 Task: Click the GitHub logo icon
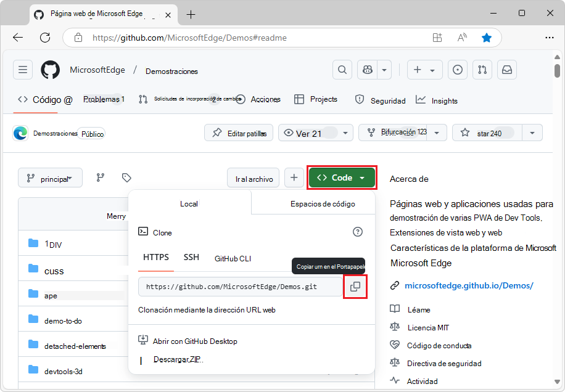pos(51,70)
